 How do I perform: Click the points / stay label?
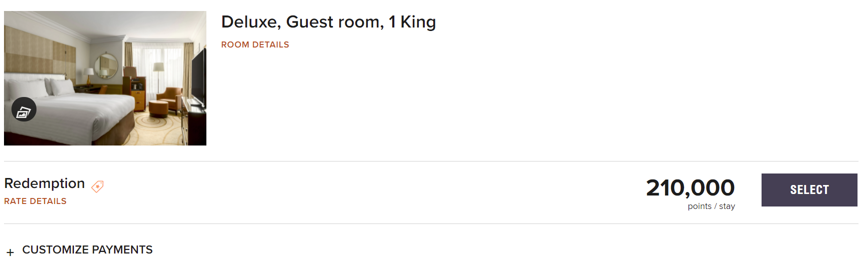click(x=711, y=206)
